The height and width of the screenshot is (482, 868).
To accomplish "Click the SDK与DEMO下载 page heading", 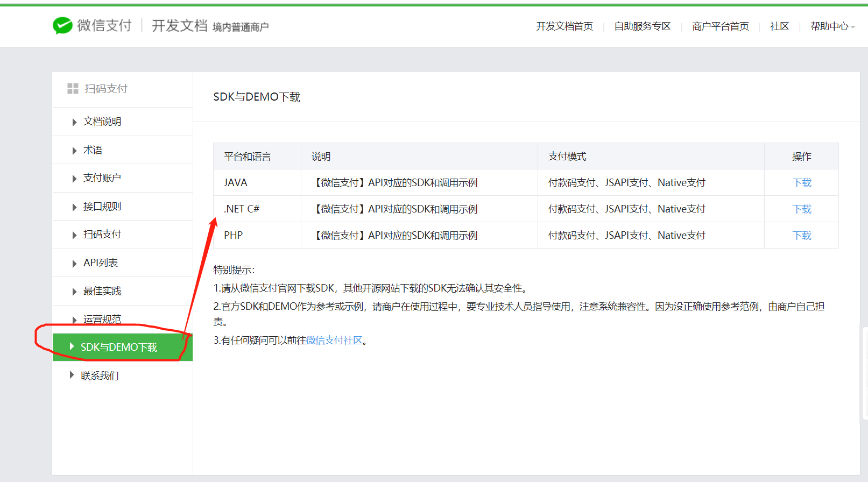I will pyautogui.click(x=257, y=97).
